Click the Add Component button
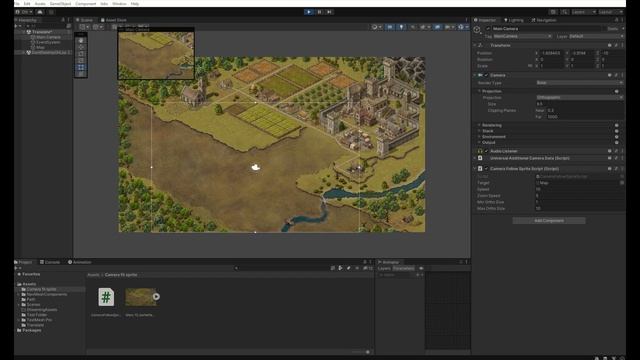 (x=549, y=220)
